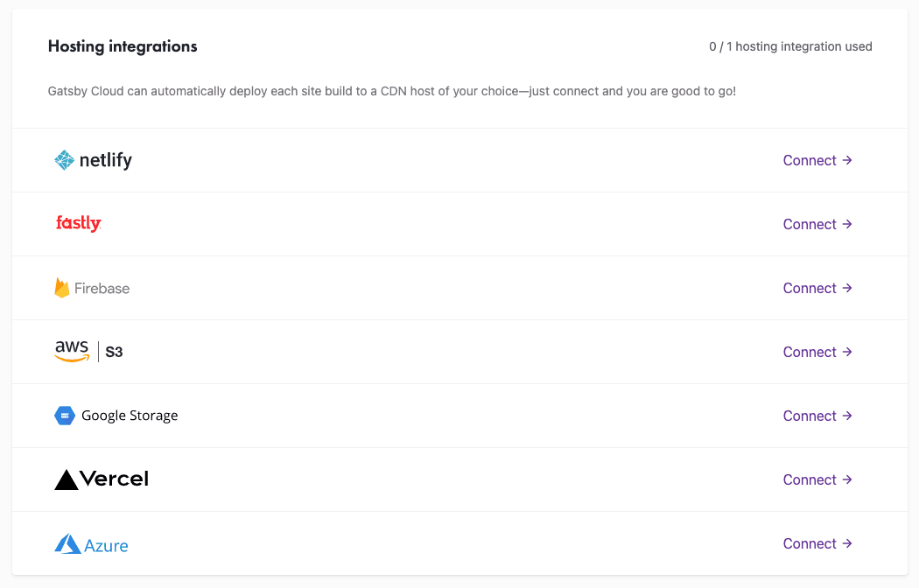The image size is (919, 588).
Task: Click the Hosting integrations heading
Action: pos(123,46)
